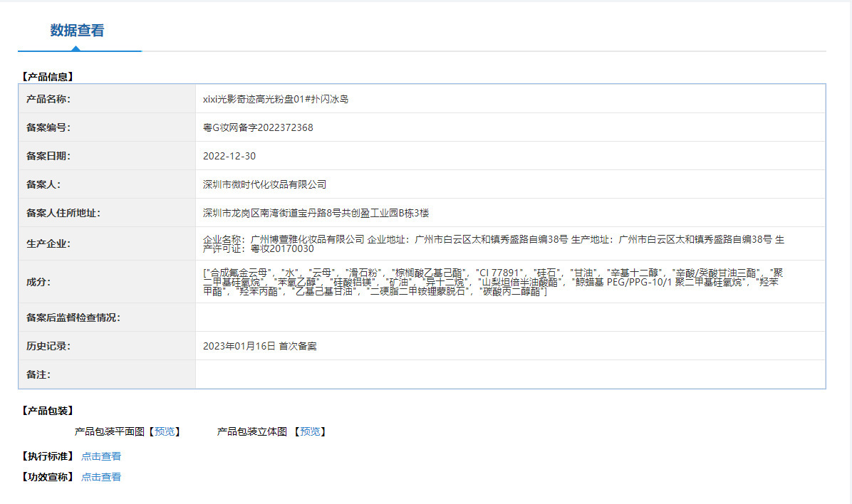Click the 生产企业 label cell
Image resolution: width=852 pixels, height=504 pixels.
107,244
